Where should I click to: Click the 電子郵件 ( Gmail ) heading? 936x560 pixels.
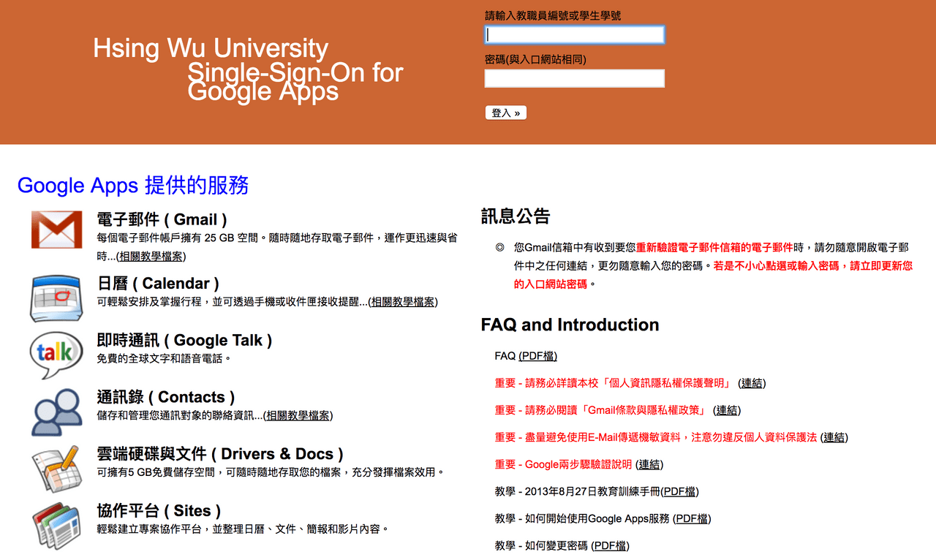click(162, 219)
